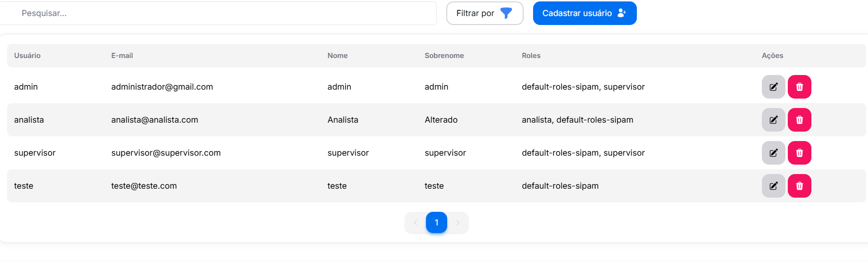Click the Roles column header
This screenshot has height=275, width=868.
tap(531, 56)
